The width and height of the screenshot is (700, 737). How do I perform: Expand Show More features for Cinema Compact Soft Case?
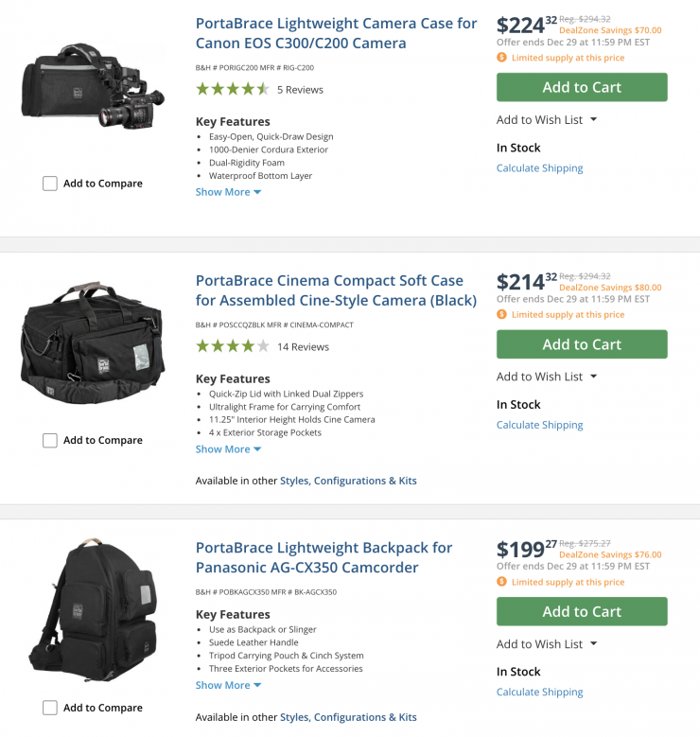228,449
